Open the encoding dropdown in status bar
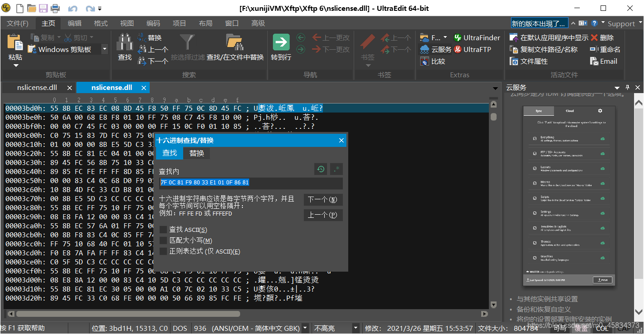Screen dimensions: 644x334 point(305,328)
